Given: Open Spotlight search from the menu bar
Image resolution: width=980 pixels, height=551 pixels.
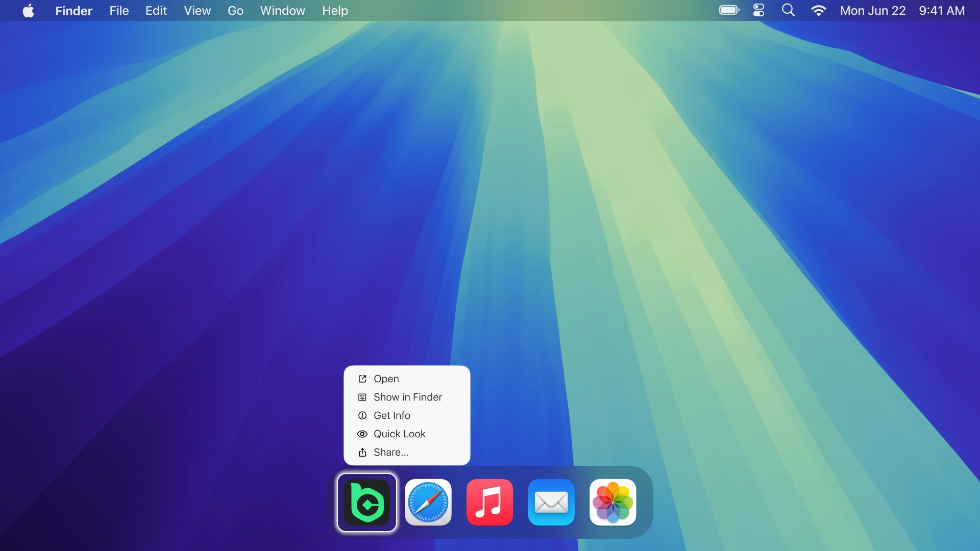Looking at the screenshot, I should point(788,10).
